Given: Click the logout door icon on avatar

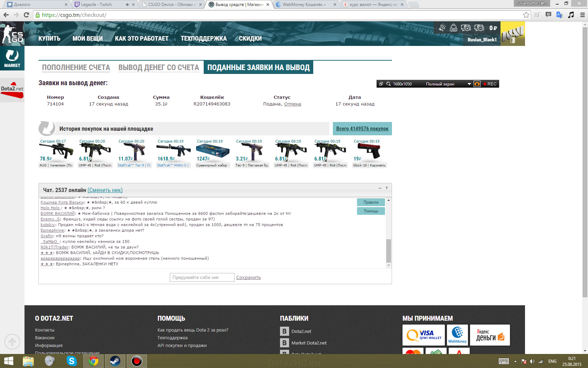Looking at the screenshot, I should click(513, 40).
